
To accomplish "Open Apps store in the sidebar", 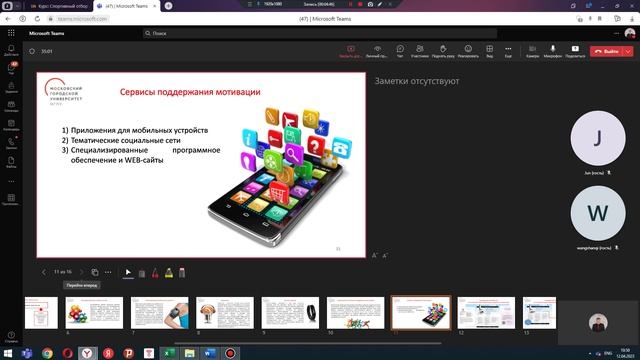I will click(x=11, y=200).
